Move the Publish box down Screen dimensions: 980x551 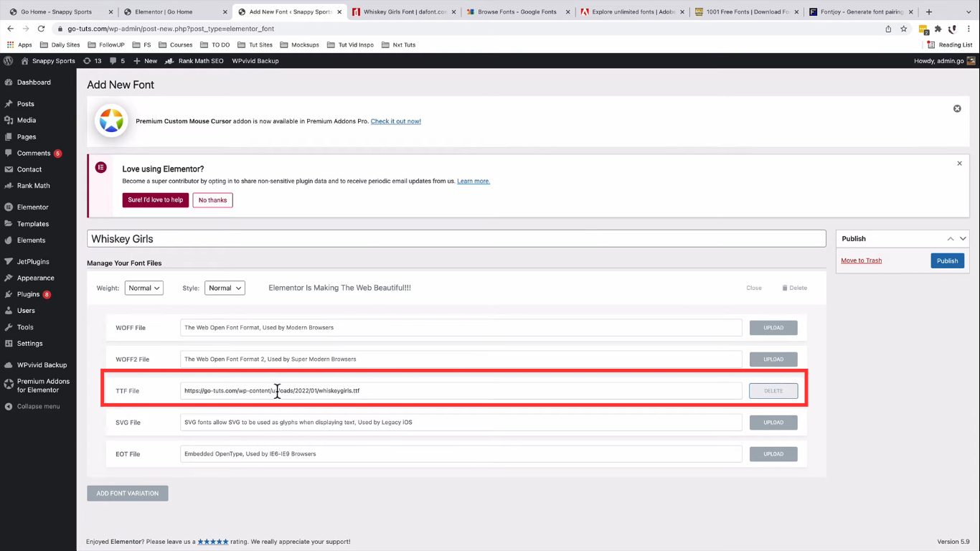pos(963,239)
